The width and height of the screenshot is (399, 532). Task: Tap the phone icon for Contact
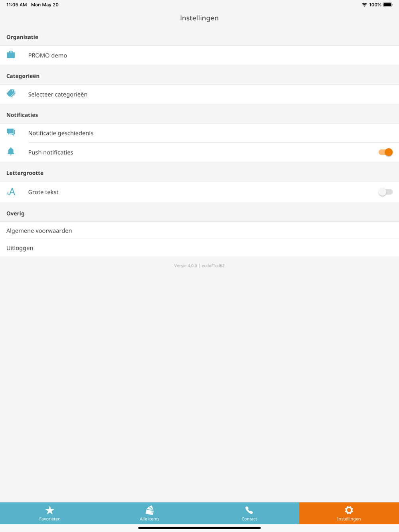click(x=249, y=510)
